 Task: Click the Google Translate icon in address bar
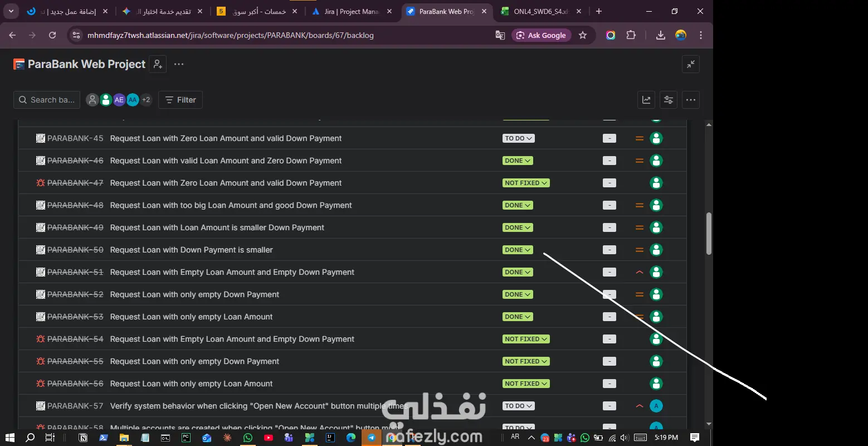pos(500,35)
